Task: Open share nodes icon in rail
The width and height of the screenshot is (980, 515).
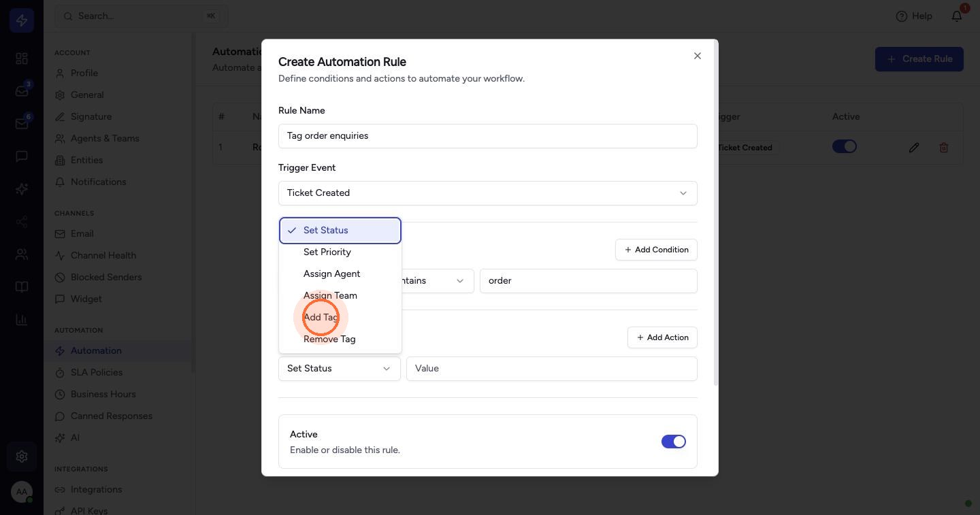Action: pyautogui.click(x=22, y=222)
